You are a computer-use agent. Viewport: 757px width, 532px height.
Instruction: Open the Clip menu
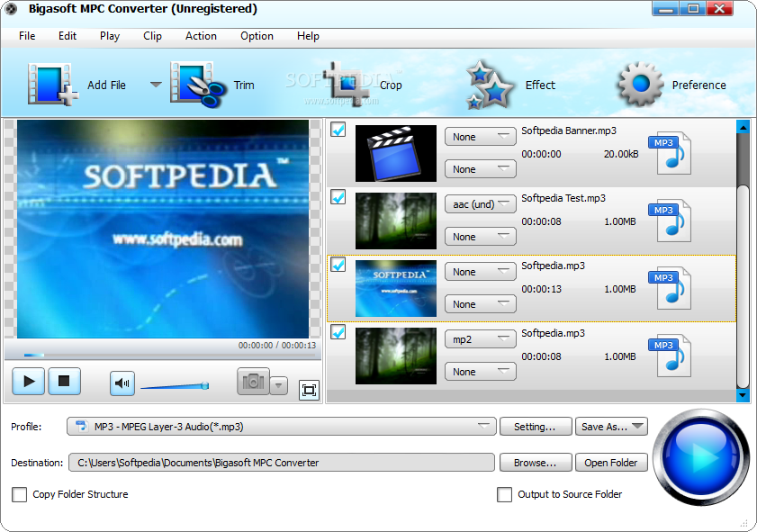point(152,36)
